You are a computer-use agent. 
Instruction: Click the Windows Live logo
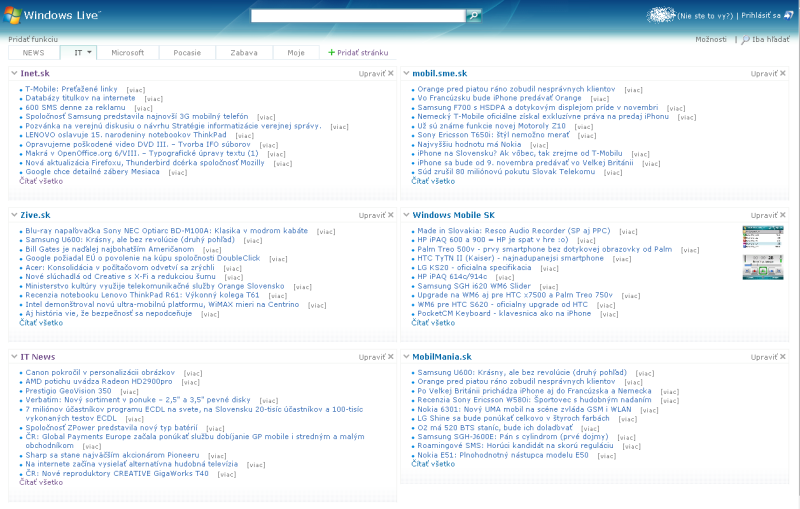coord(52,15)
